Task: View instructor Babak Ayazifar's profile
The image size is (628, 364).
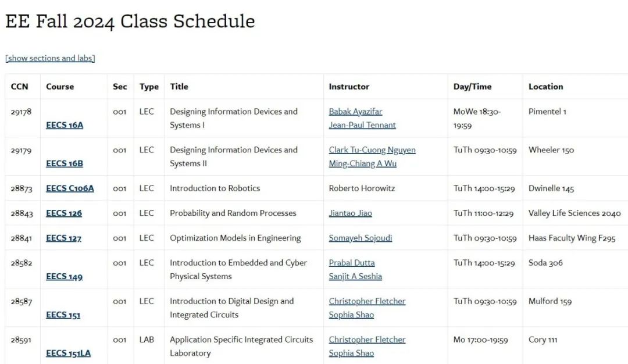Action: [356, 111]
